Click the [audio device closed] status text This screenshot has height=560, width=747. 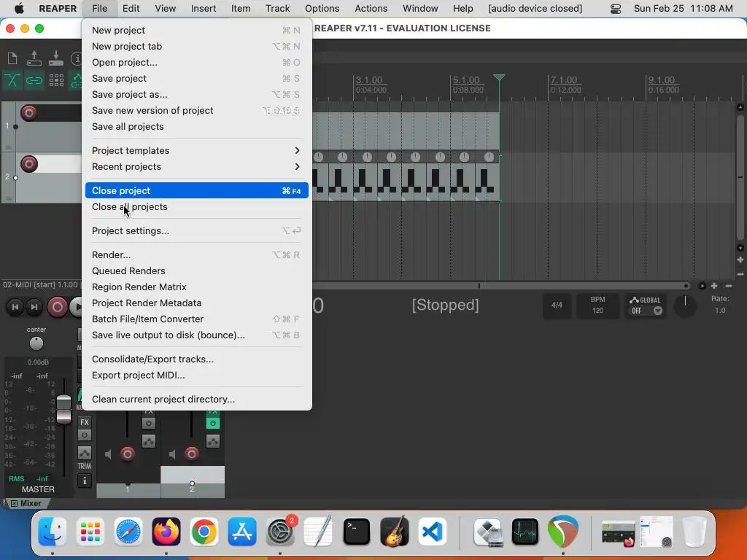[x=535, y=9]
